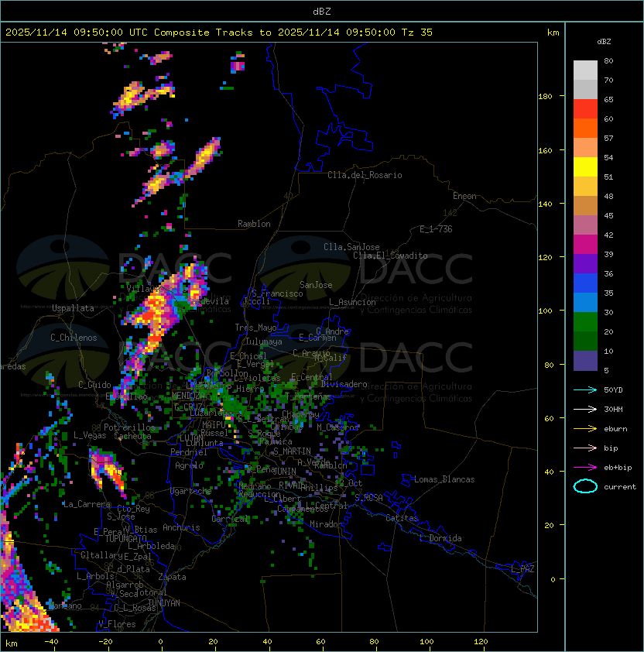Click the 'E_1-736' label on map
The image size is (644, 652).
pos(436,229)
